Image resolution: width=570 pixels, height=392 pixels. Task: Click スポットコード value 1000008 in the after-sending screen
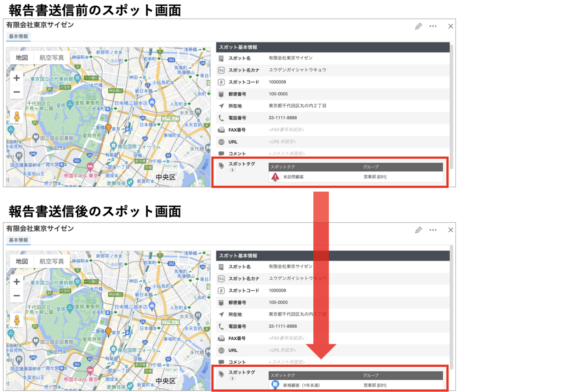point(277,290)
